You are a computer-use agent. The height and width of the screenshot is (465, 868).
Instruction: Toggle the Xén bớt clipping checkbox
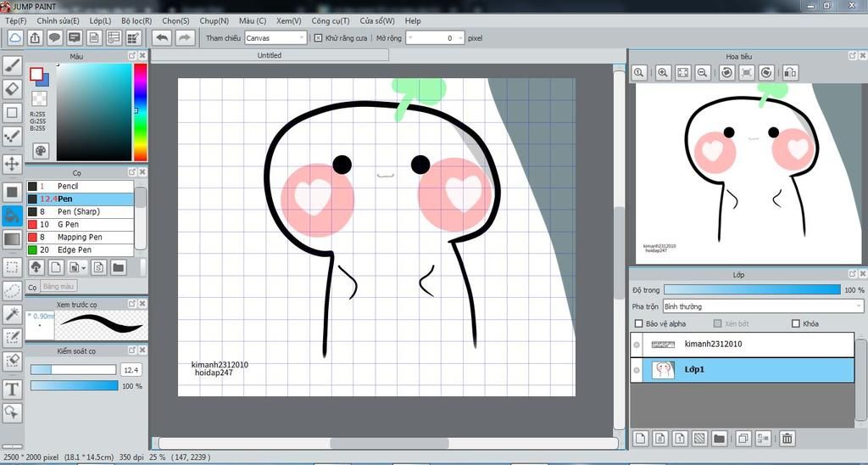(x=718, y=323)
